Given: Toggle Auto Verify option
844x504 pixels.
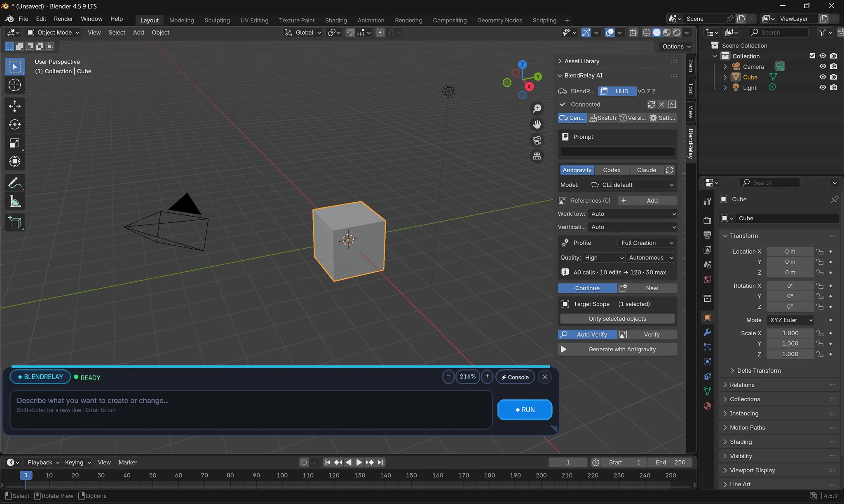Looking at the screenshot, I should 587,335.
